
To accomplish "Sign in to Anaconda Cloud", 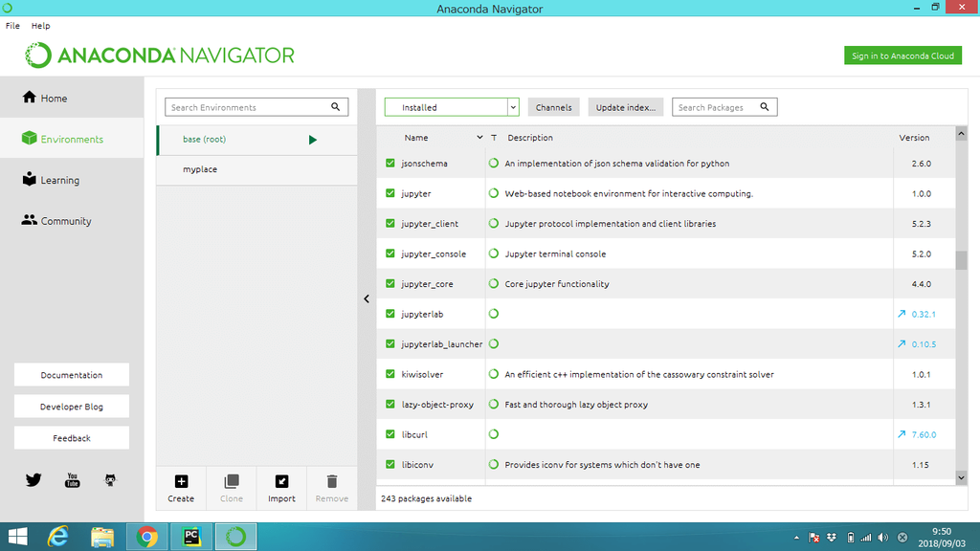I will click(x=902, y=55).
